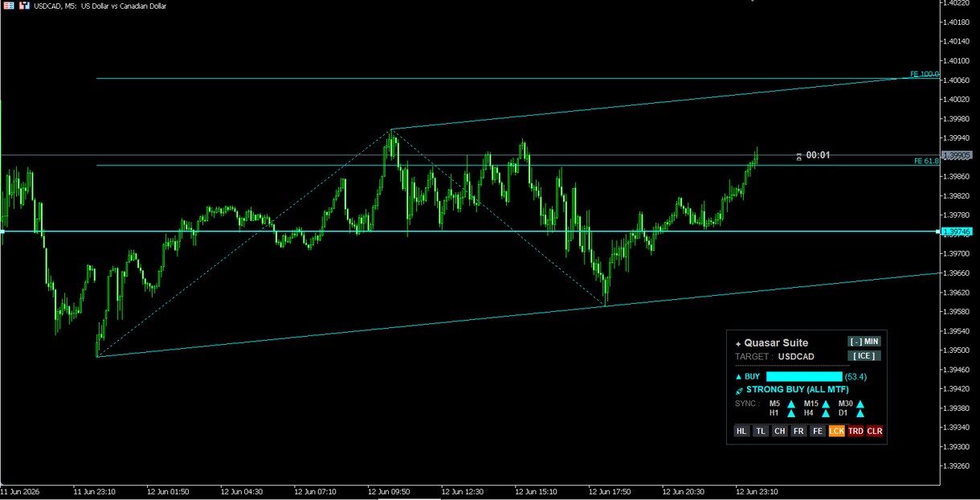Click the USDCAD target symbol in panel
This screenshot has height=500, width=980.
tap(796, 356)
